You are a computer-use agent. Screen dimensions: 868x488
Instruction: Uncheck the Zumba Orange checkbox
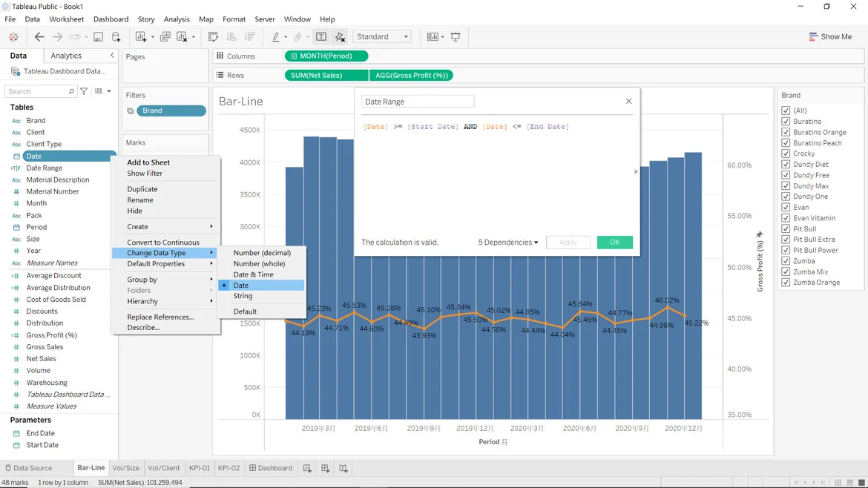(786, 283)
